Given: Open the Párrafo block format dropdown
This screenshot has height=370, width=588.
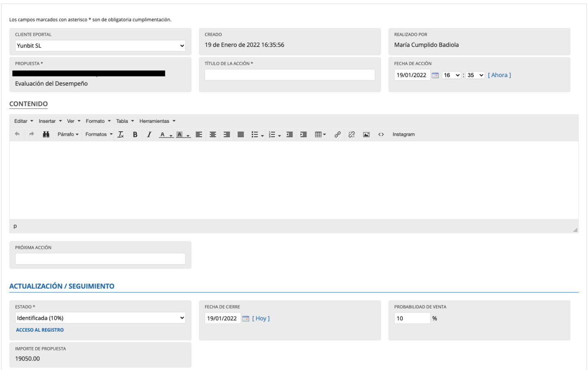Looking at the screenshot, I should click(x=68, y=134).
